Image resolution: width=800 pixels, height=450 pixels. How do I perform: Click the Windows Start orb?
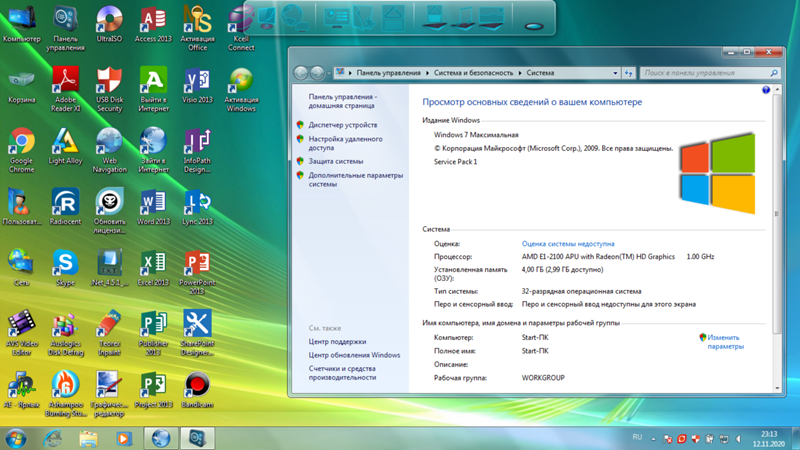click(x=16, y=438)
